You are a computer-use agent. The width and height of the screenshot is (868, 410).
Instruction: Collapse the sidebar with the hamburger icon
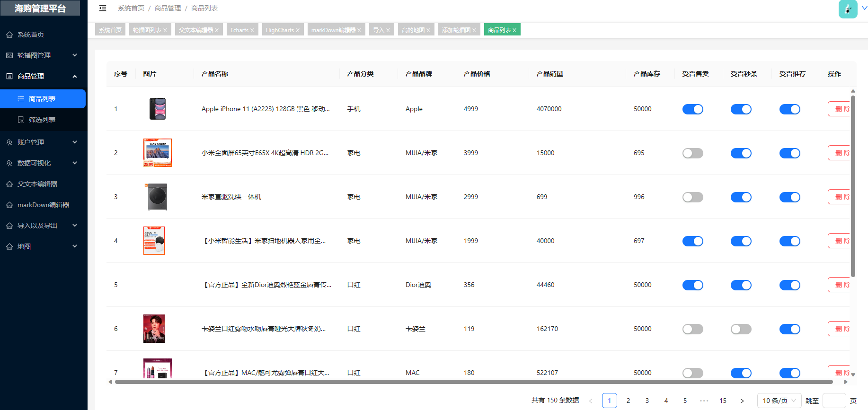tap(103, 8)
